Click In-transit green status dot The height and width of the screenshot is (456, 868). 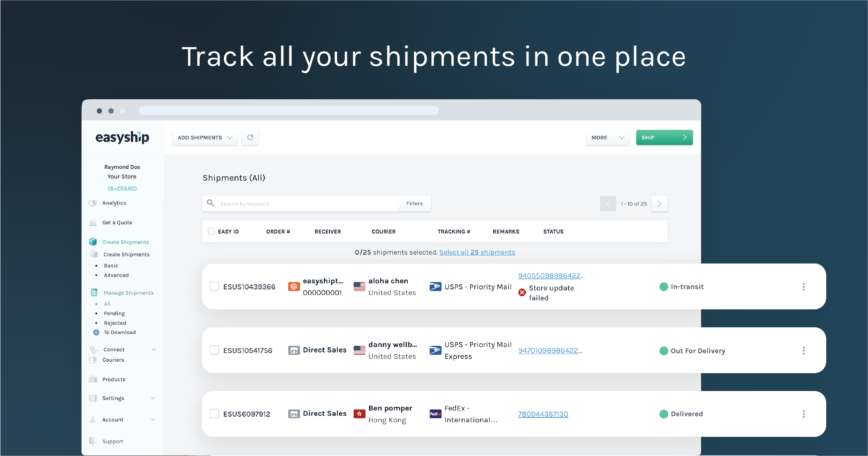coord(664,287)
